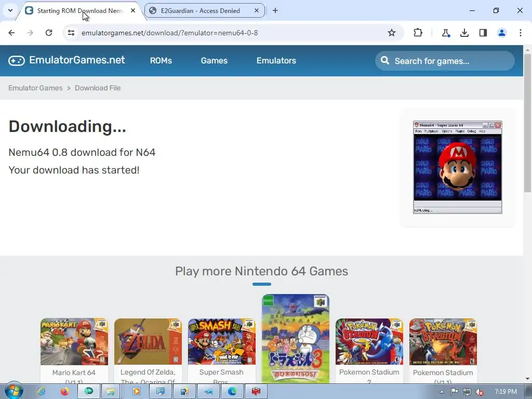This screenshot has height=399, width=532.
Task: Bookmark this page with the star icon
Action: click(x=392, y=33)
